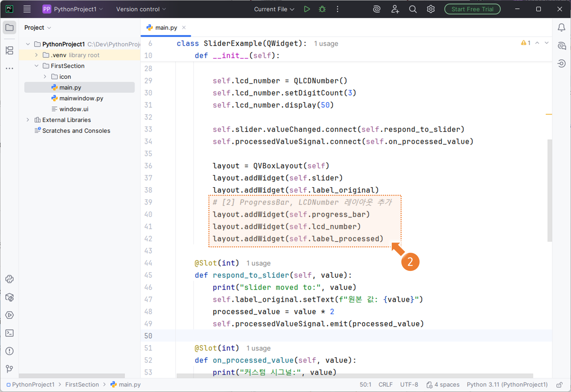Open IDE settings gear

pos(431,9)
